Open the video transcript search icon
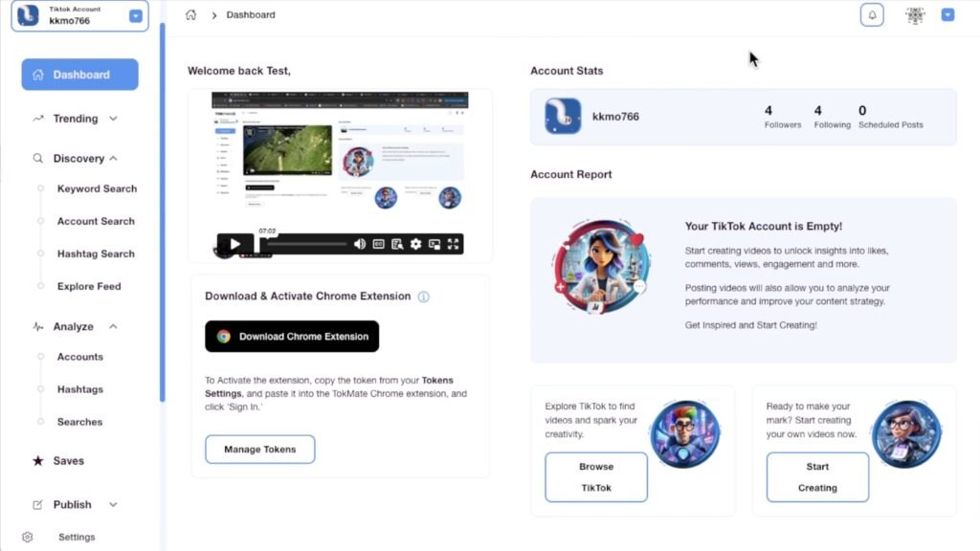980x551 pixels. click(x=397, y=244)
